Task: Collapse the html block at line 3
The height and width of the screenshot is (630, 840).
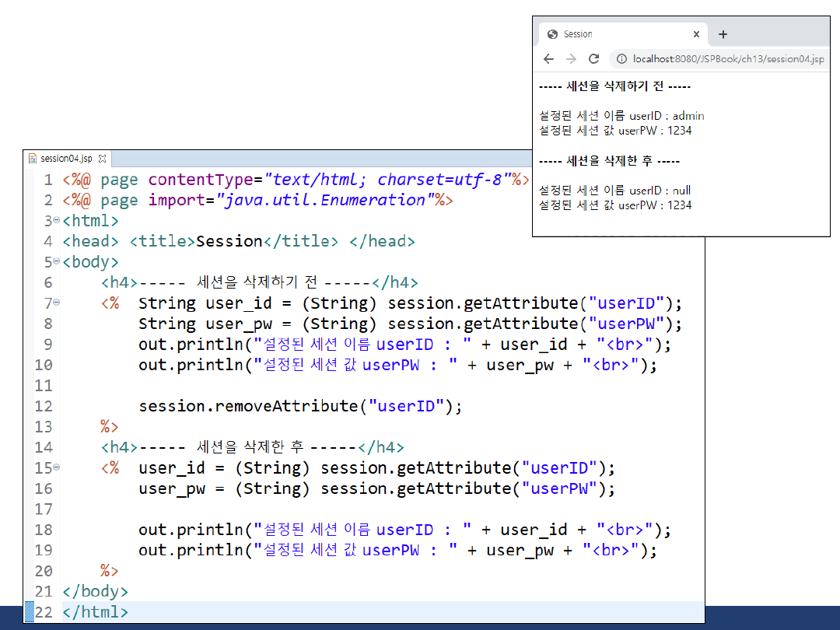Action: (x=56, y=221)
